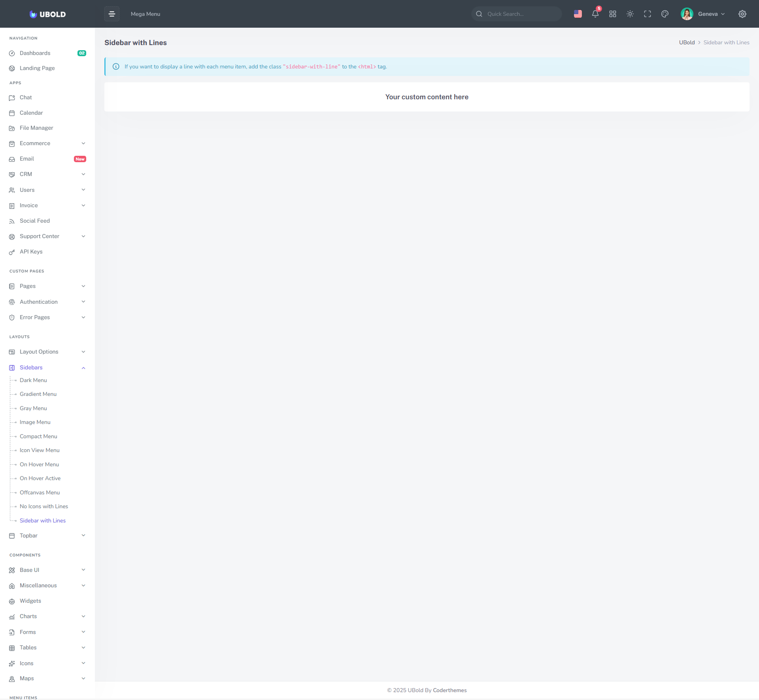The height and width of the screenshot is (700, 759).
Task: Open language selector US flag
Action: 578,14
